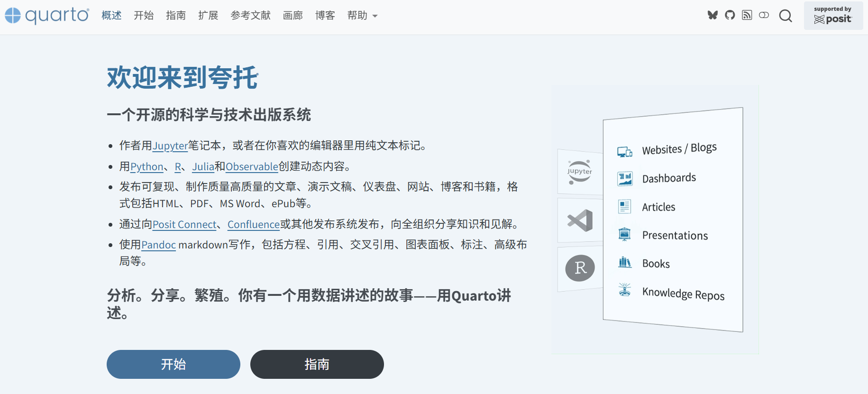Open the Bluesky butterfly icon link

pyautogui.click(x=713, y=15)
